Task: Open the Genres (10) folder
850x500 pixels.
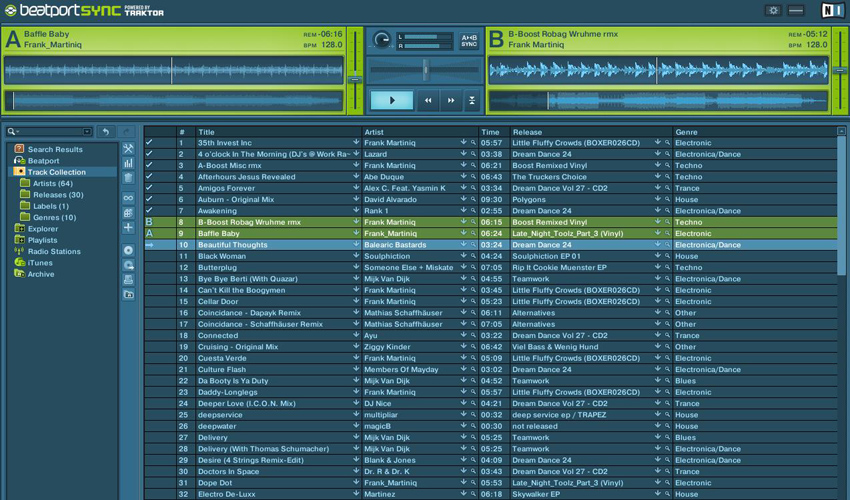Action: pyautogui.click(x=54, y=217)
